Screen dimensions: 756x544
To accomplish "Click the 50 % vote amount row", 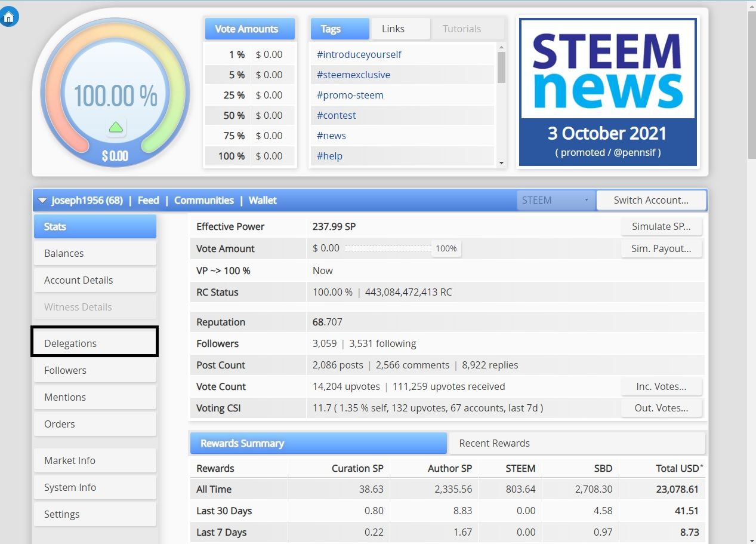I will (250, 115).
